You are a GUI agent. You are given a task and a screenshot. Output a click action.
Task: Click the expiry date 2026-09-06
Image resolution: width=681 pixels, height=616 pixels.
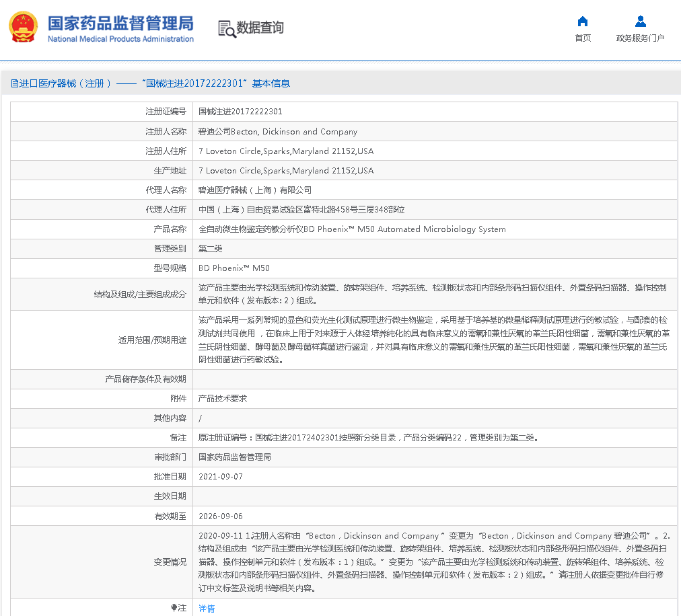point(221,516)
